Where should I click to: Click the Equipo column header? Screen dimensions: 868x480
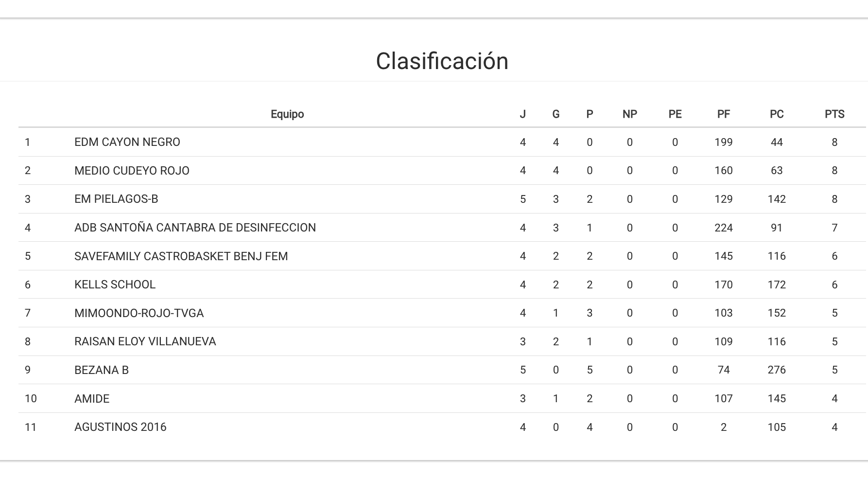point(287,114)
